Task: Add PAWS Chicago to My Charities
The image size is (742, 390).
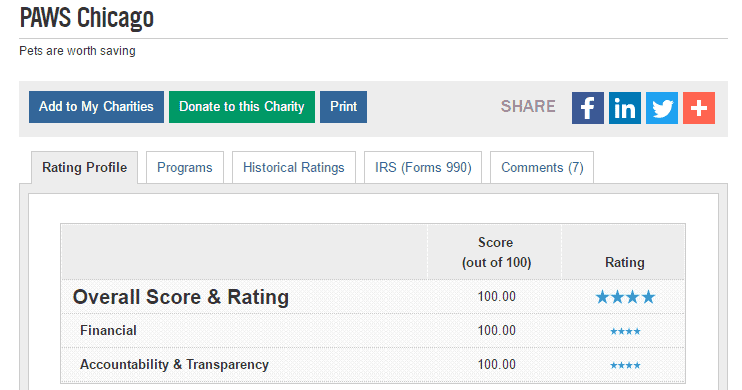Action: 96,107
